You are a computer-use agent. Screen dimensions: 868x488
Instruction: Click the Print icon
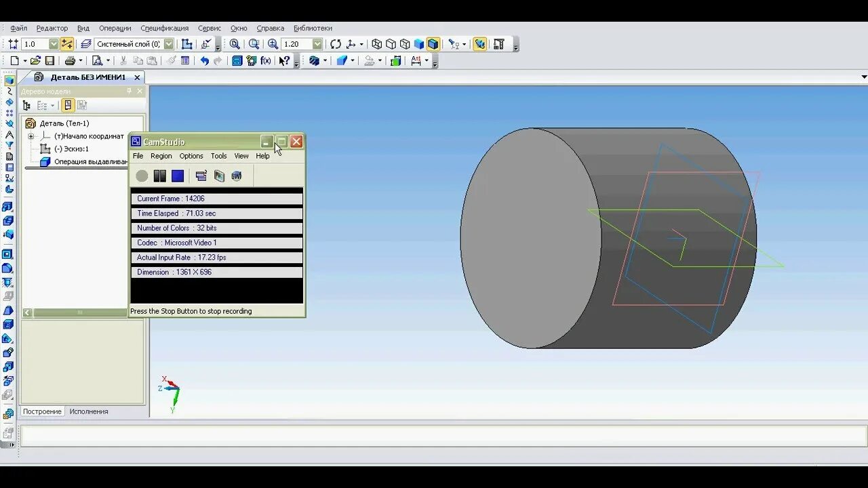70,61
